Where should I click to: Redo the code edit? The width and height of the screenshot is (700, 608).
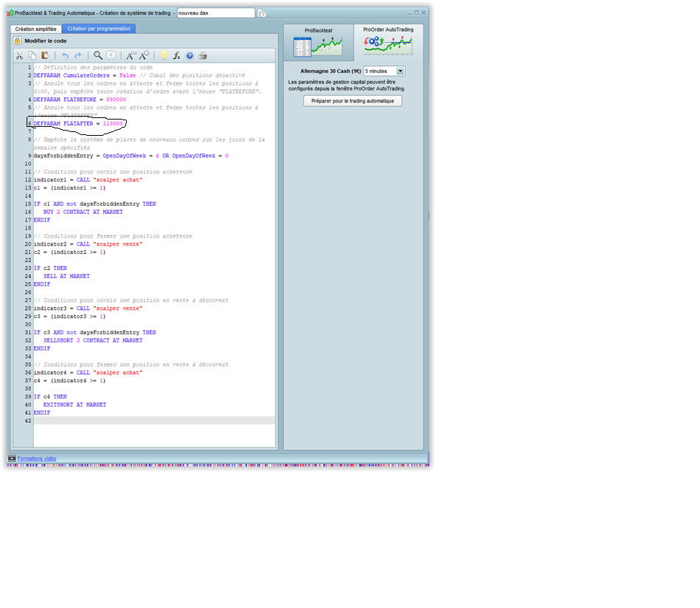point(78,56)
